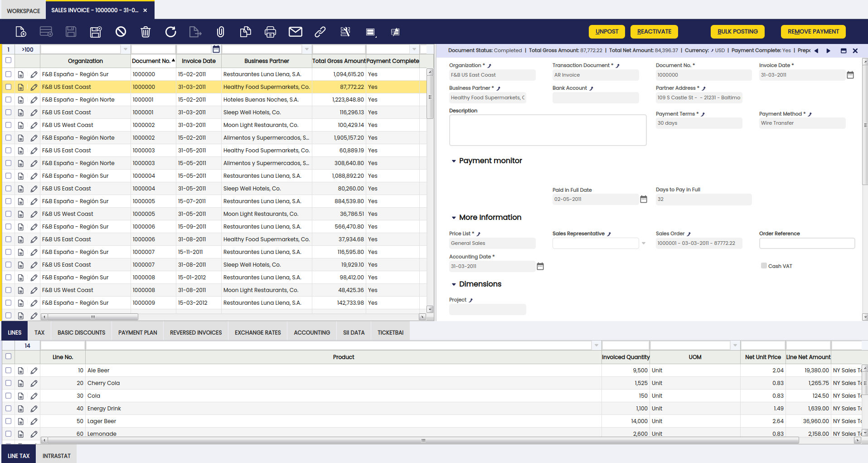
Task: Click the personalize form tools icon
Action: click(x=345, y=32)
